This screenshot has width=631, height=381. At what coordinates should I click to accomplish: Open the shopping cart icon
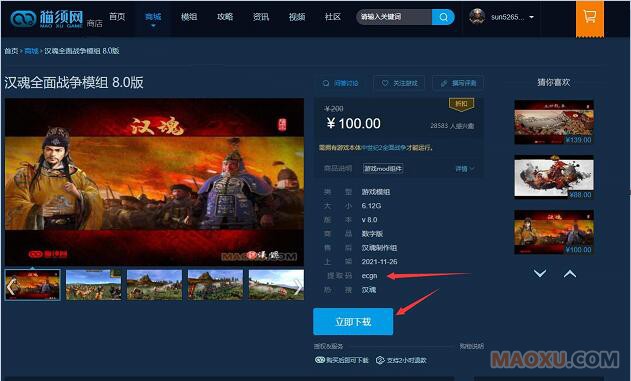coord(590,17)
